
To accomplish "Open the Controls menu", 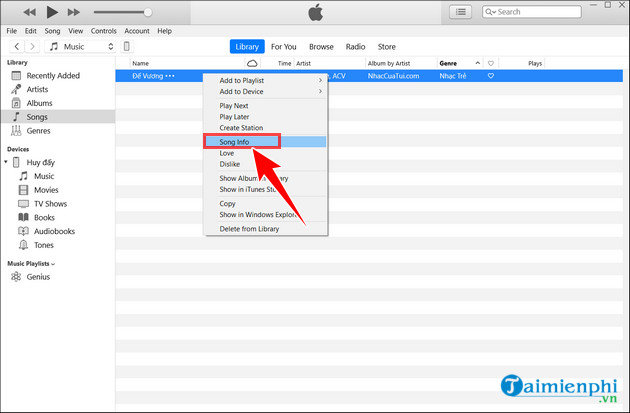I will [x=103, y=31].
